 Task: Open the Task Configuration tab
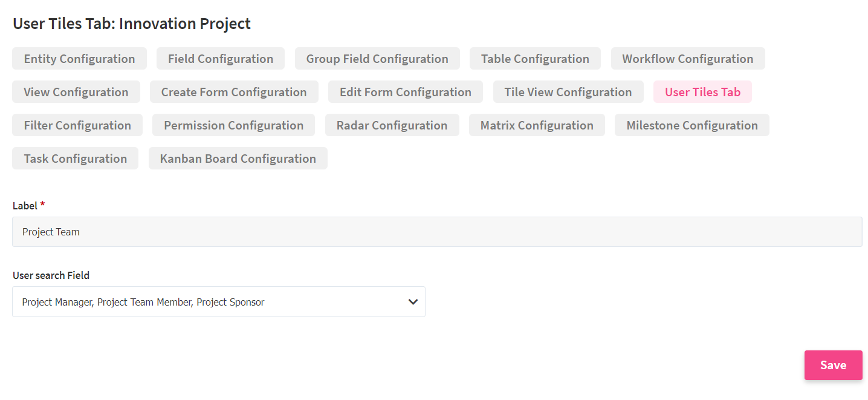tap(76, 159)
